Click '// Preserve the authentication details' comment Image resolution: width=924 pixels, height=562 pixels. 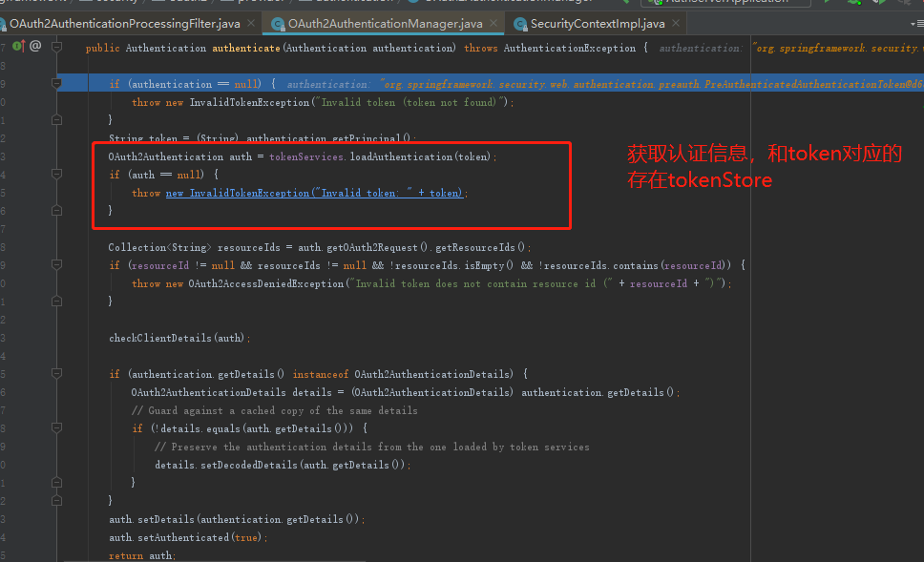click(x=372, y=447)
